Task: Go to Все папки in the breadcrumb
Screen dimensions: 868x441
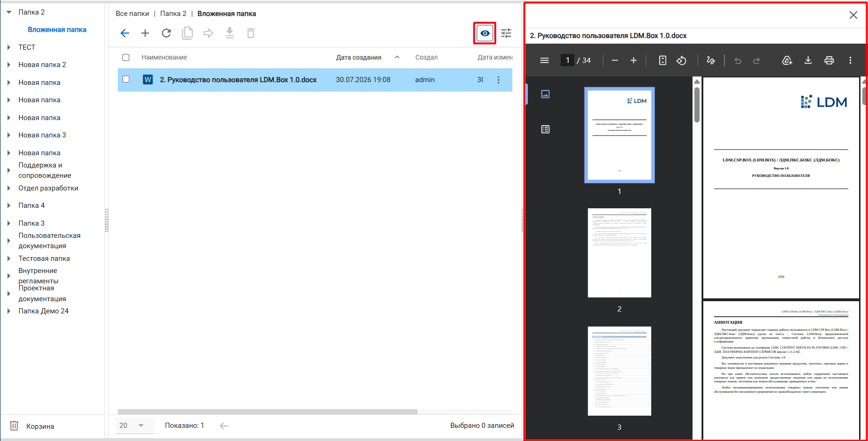Action: pos(132,14)
